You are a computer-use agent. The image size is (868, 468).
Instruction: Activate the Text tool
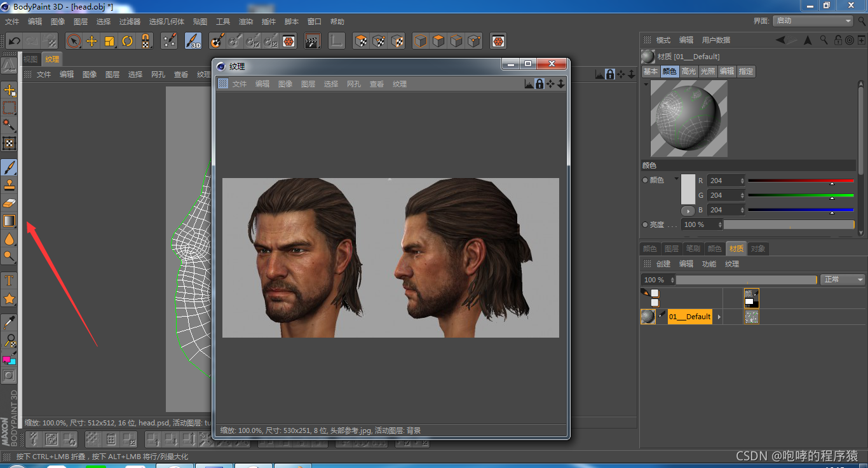[x=10, y=280]
